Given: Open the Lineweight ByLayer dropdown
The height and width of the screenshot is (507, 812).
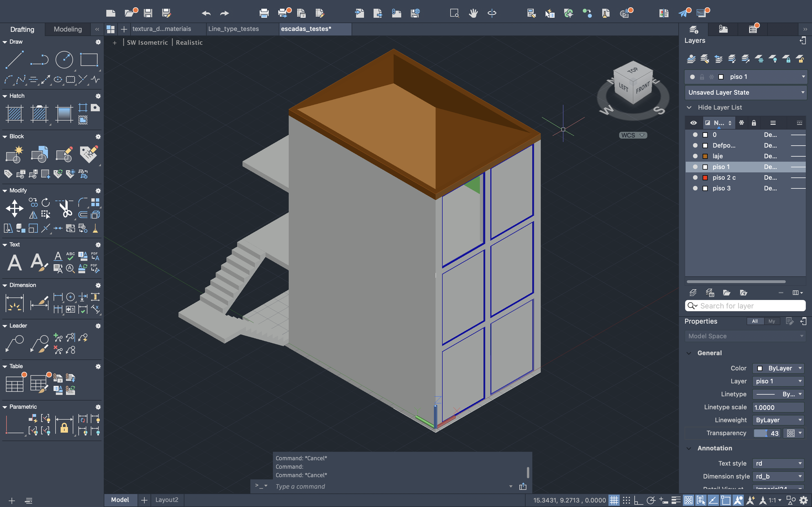Looking at the screenshot, I should (778, 420).
